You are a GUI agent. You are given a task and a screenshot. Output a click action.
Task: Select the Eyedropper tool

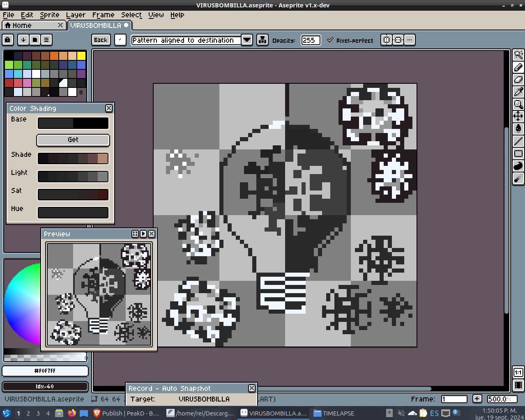click(x=518, y=92)
